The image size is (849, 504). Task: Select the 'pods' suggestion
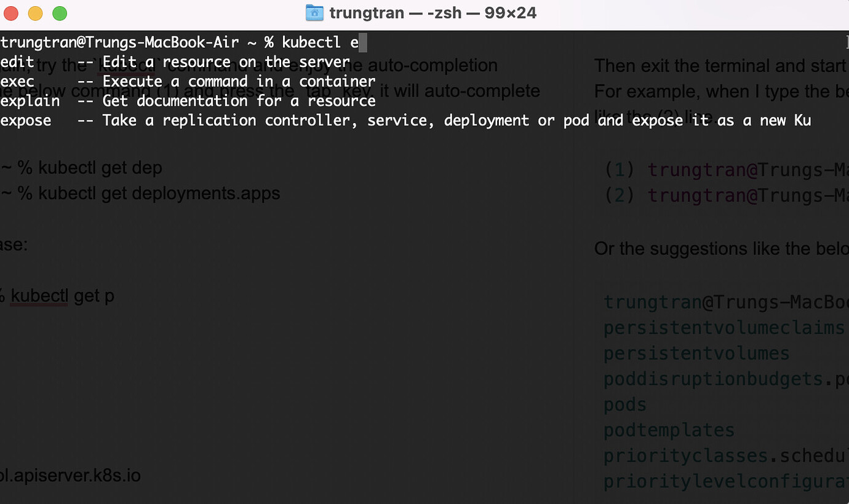pyautogui.click(x=624, y=404)
